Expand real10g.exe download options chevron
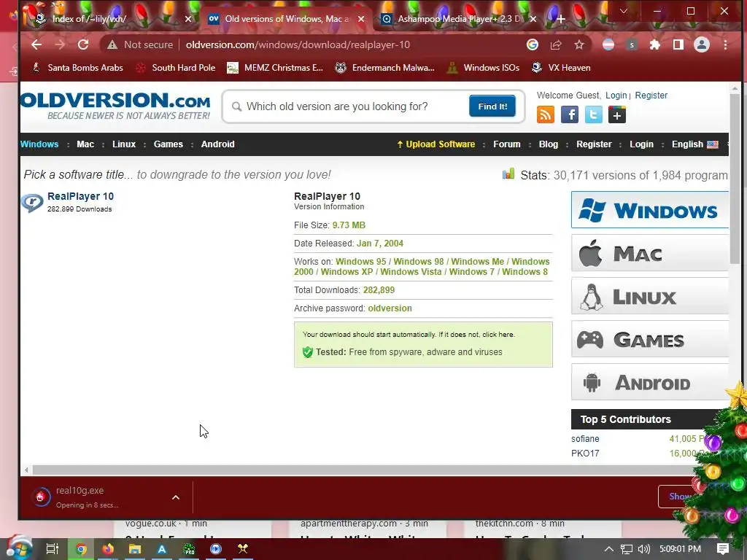 (176, 497)
